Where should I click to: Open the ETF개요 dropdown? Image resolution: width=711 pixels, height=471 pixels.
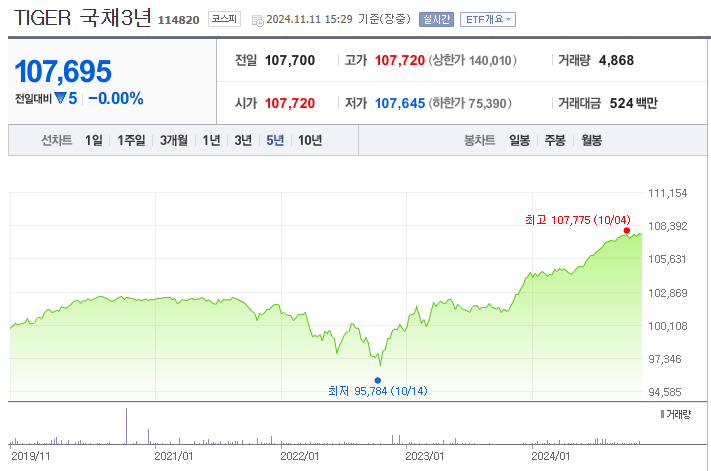(488, 19)
